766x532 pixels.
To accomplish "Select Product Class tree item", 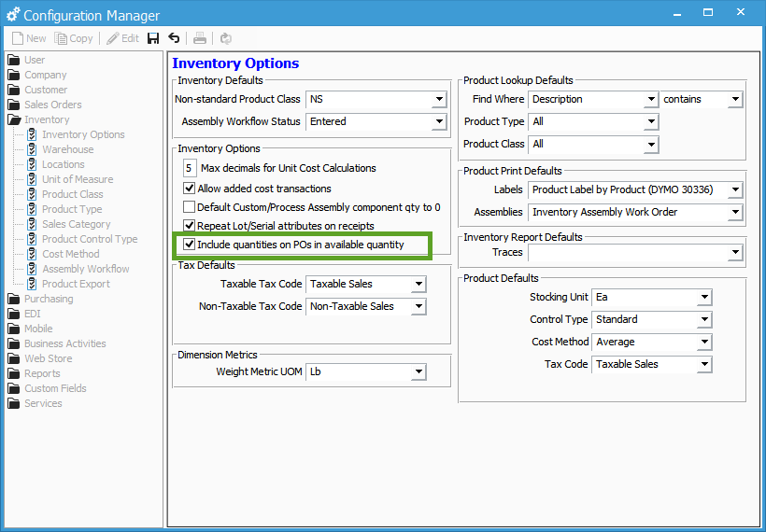I will (x=65, y=194).
